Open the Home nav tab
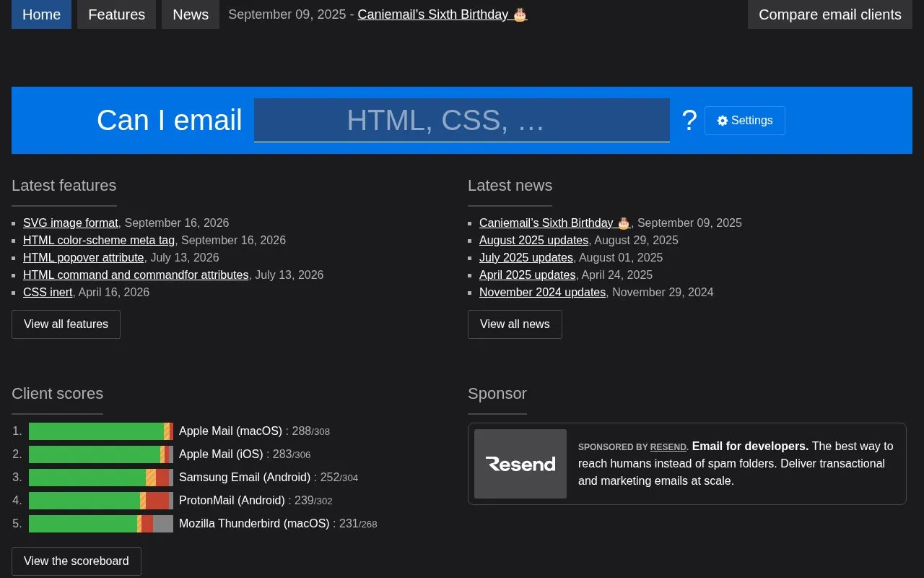The image size is (924, 578). click(41, 14)
